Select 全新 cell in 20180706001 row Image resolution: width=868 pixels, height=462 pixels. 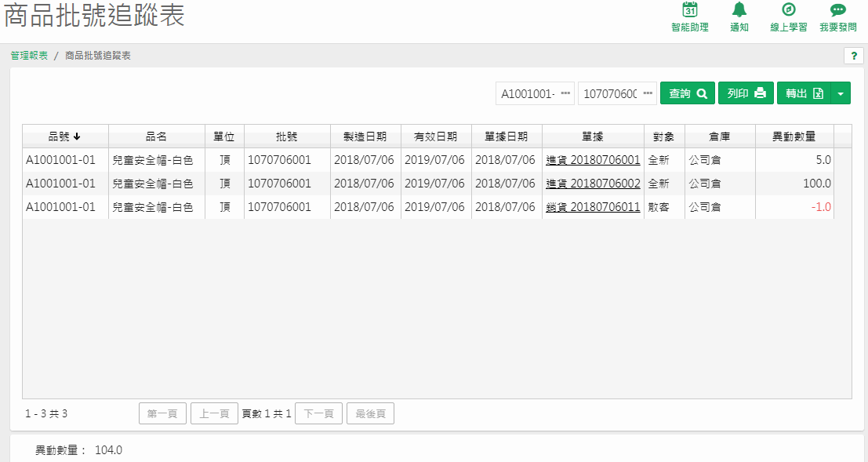[x=664, y=160]
